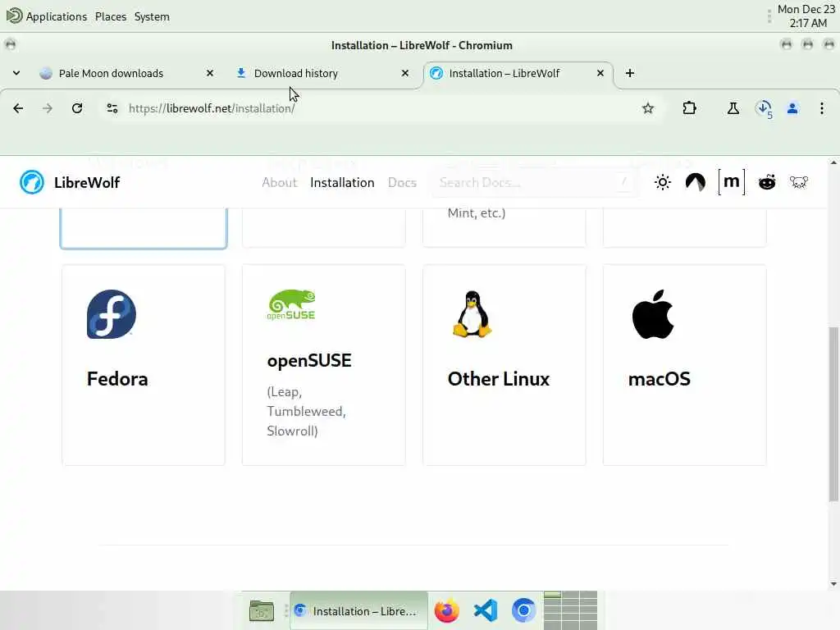Close the Download history tab
The height and width of the screenshot is (630, 840).
point(405,73)
